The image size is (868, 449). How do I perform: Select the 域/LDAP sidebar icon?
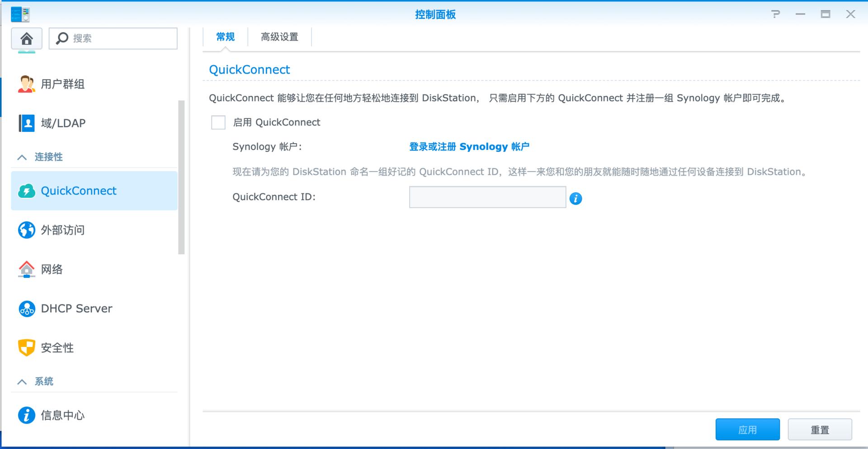click(27, 122)
